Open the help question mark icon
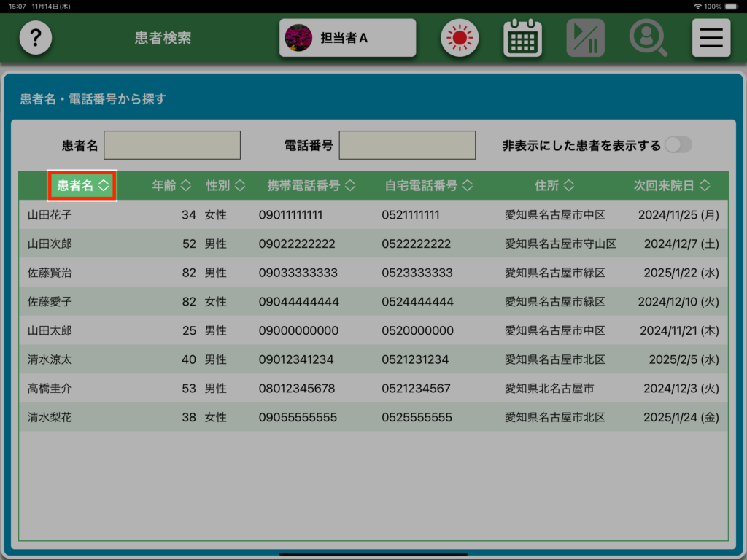The image size is (747, 560). pos(35,38)
